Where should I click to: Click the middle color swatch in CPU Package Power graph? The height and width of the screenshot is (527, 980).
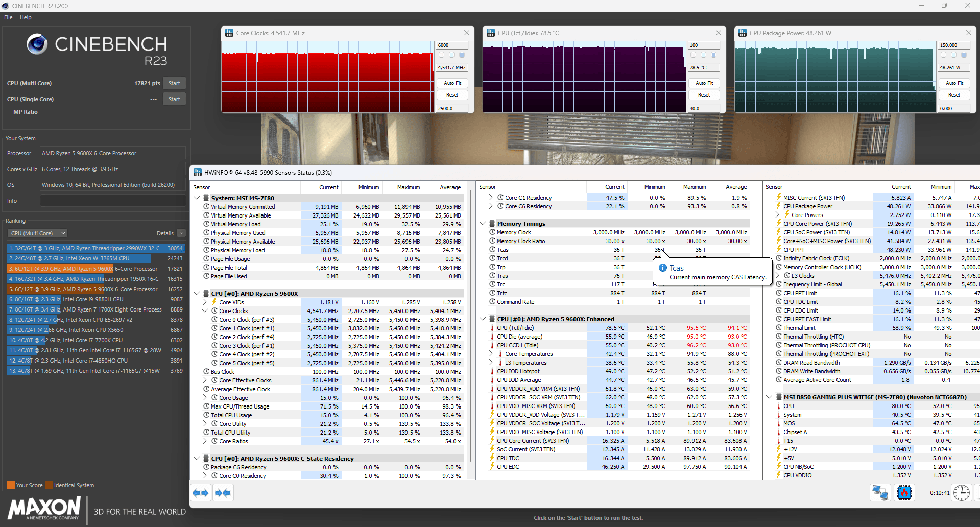pos(954,55)
